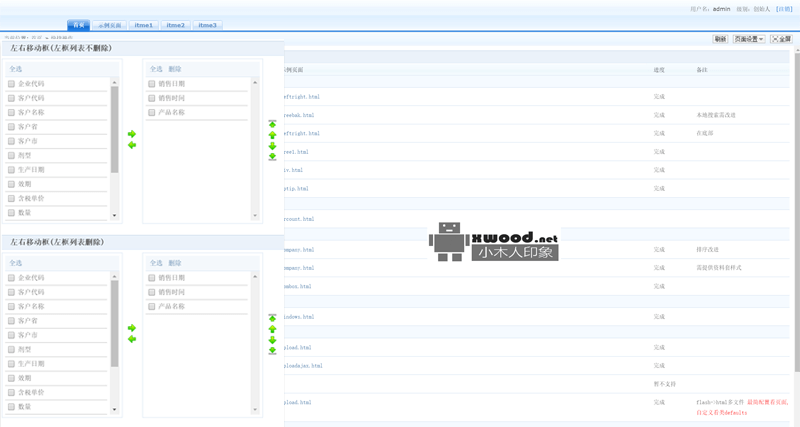Move item to bottom in 左框列表删除 panel

272,350
